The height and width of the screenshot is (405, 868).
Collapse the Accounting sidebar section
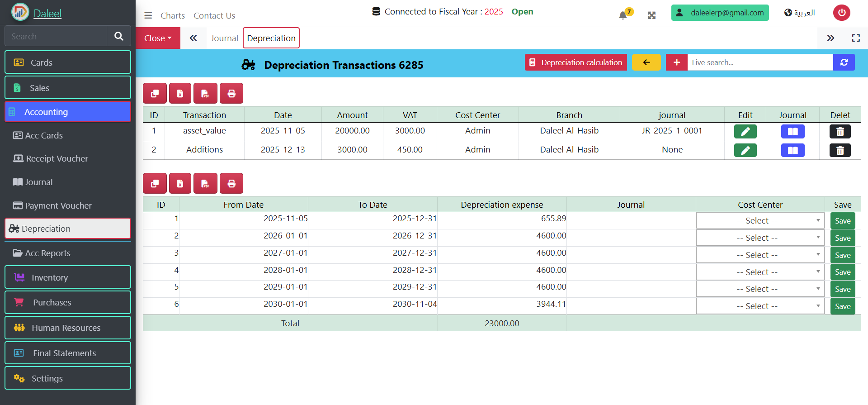coord(68,112)
